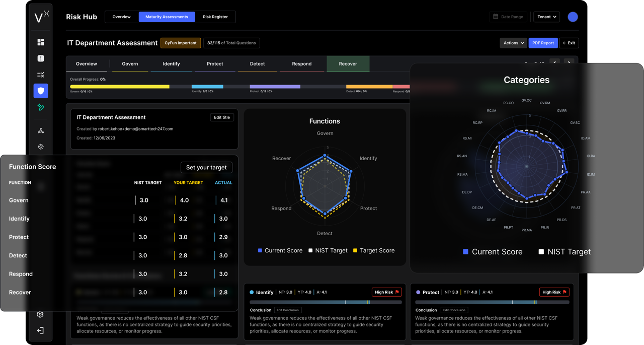Click Set your target button
644x345 pixels.
206,167
